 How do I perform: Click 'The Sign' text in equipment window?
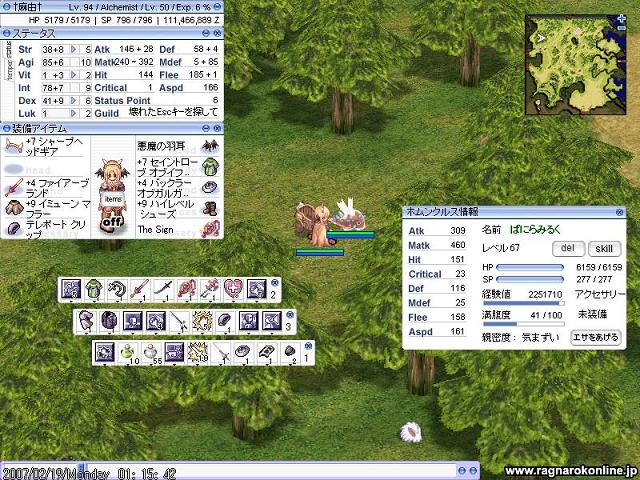point(156,229)
